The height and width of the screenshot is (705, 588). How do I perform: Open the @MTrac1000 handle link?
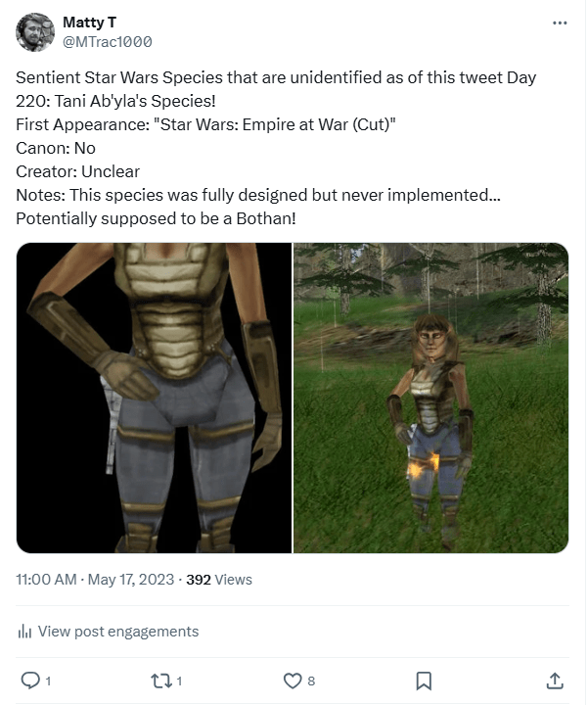[x=107, y=42]
